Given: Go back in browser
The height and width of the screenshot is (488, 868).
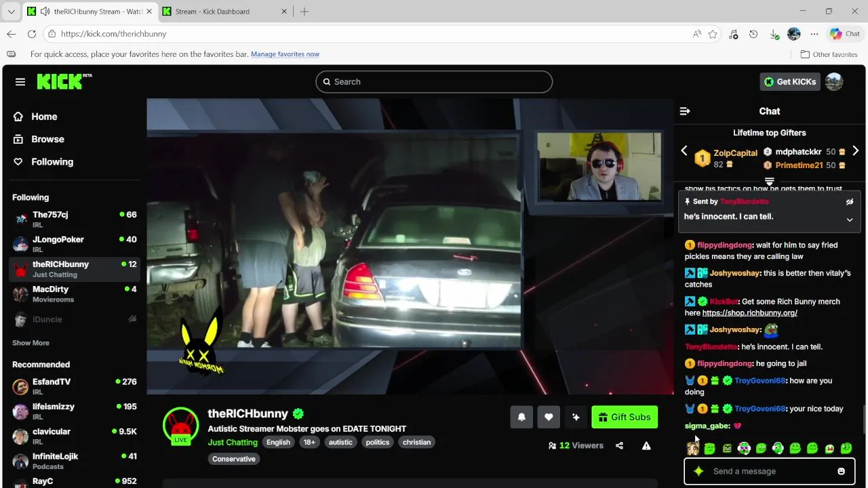Looking at the screenshot, I should pyautogui.click(x=12, y=34).
